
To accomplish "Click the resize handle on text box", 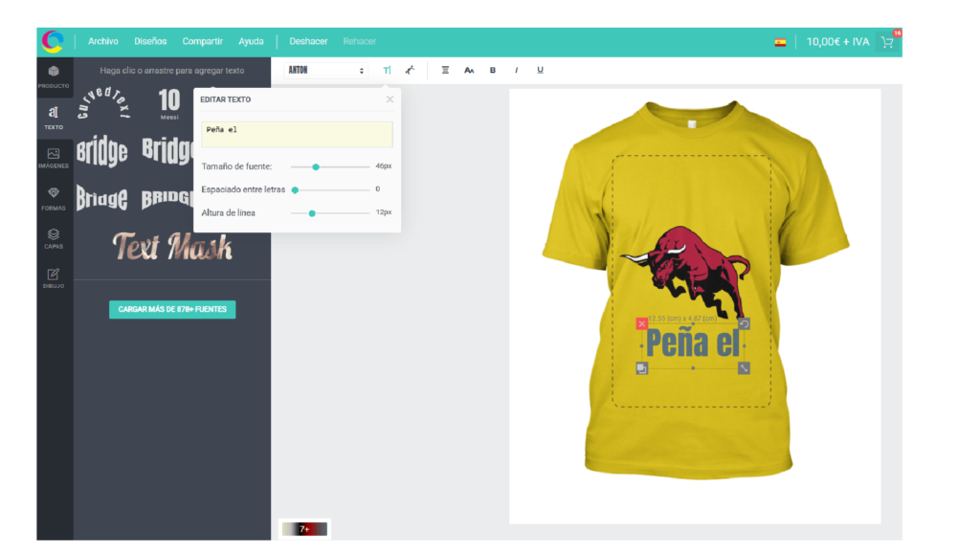I will [744, 368].
